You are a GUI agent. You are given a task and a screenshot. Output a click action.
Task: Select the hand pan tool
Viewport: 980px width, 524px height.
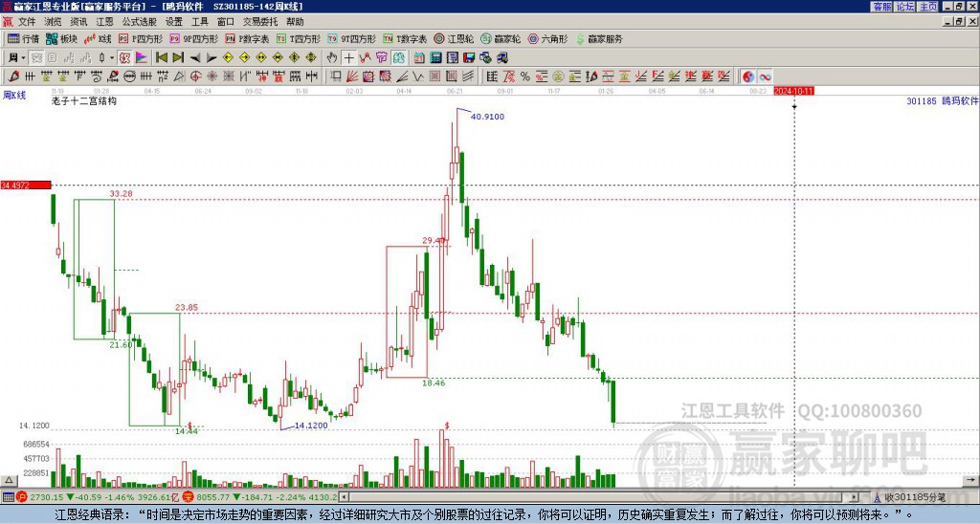tap(332, 57)
